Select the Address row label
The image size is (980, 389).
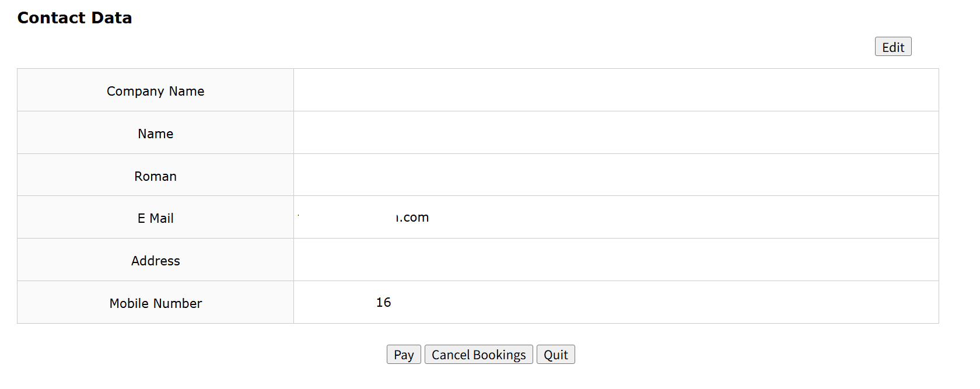(155, 261)
